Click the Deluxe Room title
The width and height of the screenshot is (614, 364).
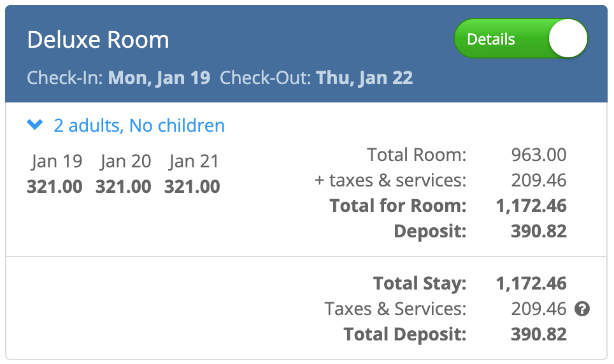point(98,40)
